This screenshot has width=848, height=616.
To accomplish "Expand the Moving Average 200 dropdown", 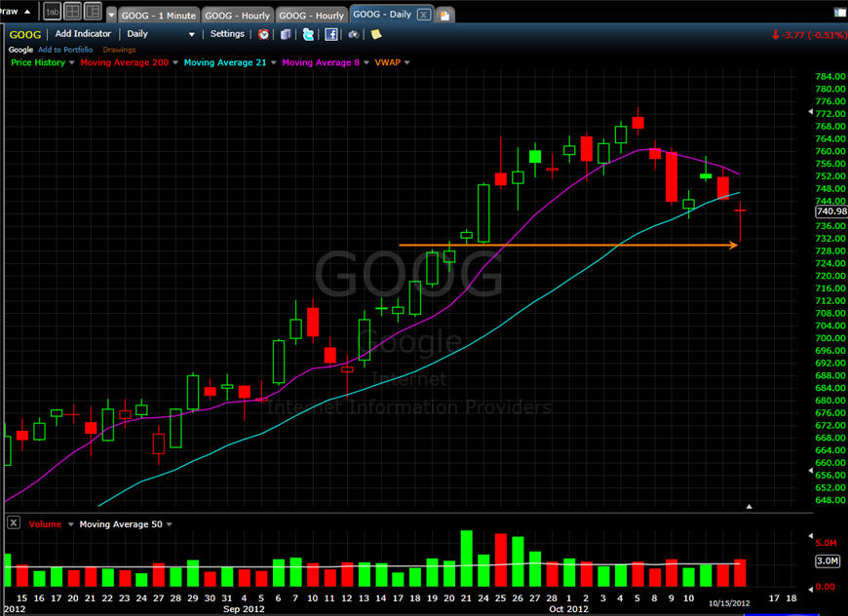I will 174,62.
